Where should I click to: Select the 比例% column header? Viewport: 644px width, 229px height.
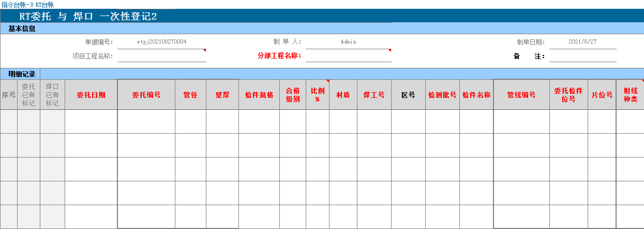(317, 95)
